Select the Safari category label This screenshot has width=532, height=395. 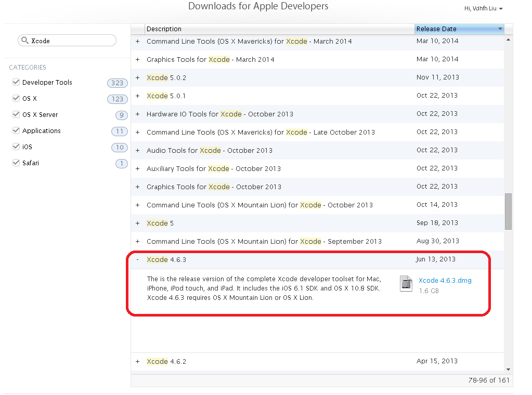click(31, 163)
